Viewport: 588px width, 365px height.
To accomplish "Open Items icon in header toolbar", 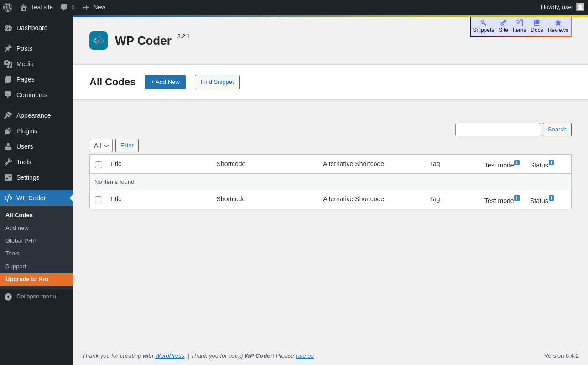I will tap(519, 23).
